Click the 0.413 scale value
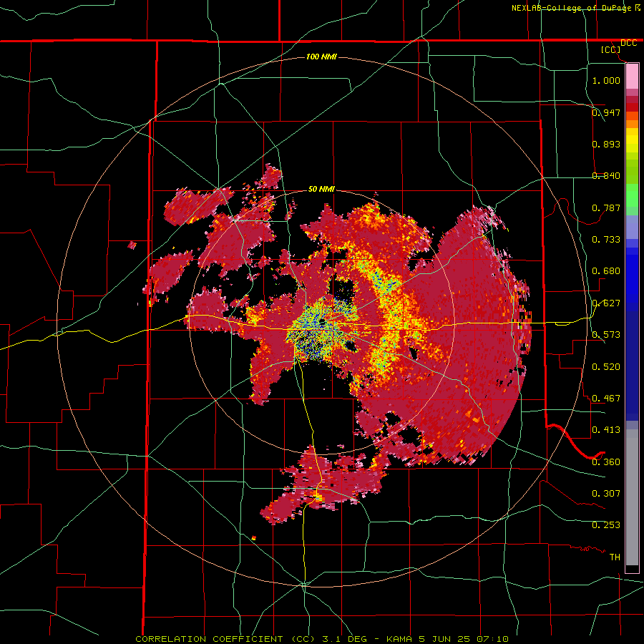 click(x=606, y=430)
